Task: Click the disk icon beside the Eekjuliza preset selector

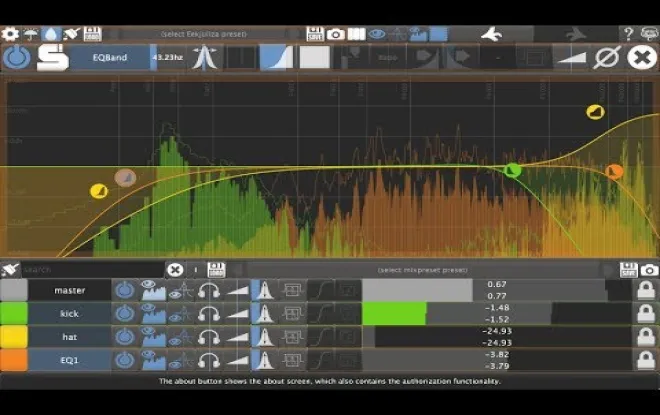Action: 93,34
